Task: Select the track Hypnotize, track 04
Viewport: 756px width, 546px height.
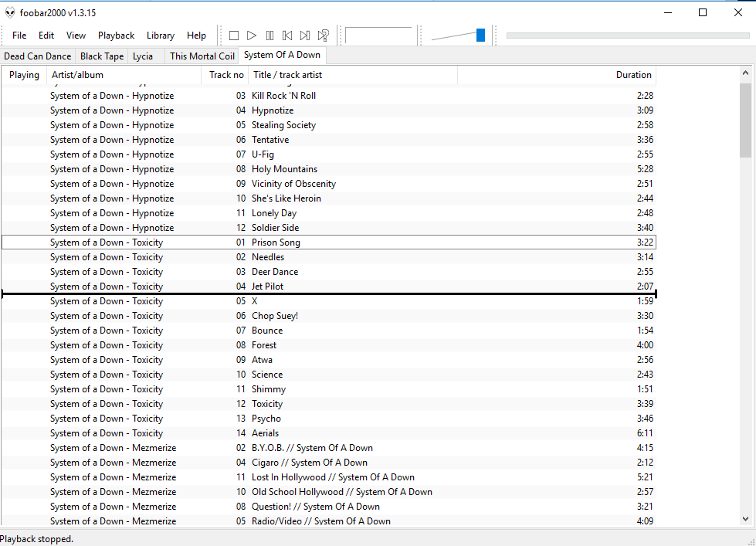Action: [329, 110]
